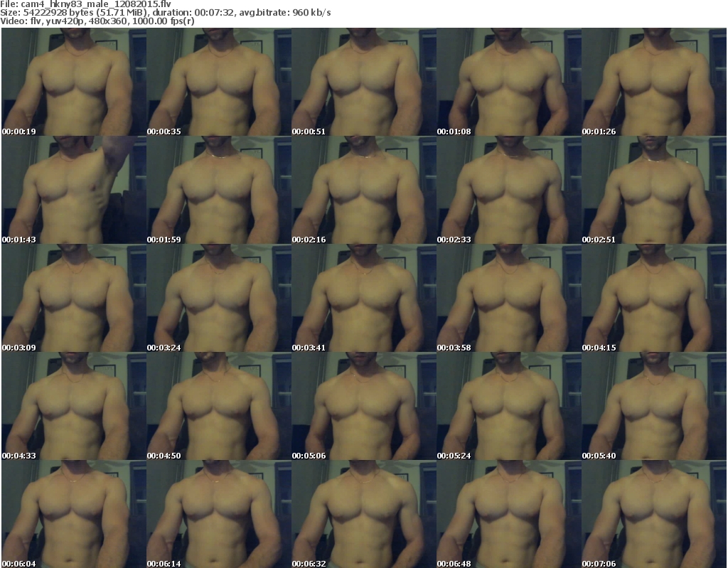Select the thumbnail timestamped 00:03:58

tap(509, 298)
